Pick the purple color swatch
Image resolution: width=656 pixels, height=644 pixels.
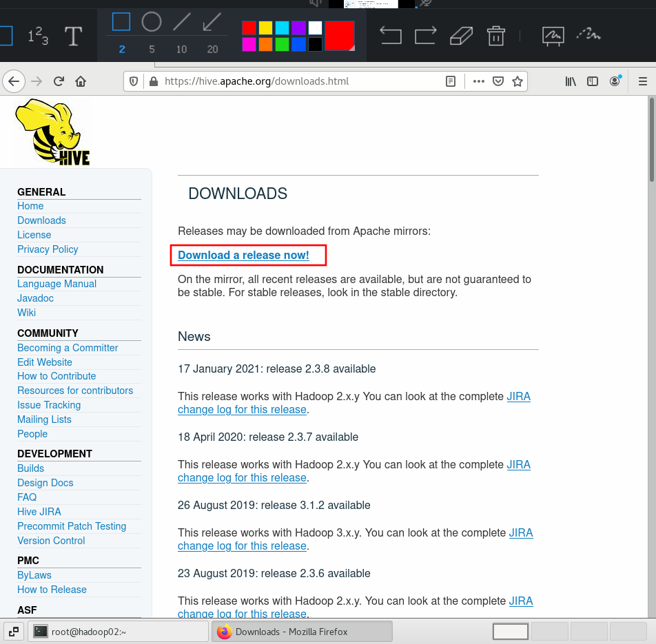[x=299, y=28]
